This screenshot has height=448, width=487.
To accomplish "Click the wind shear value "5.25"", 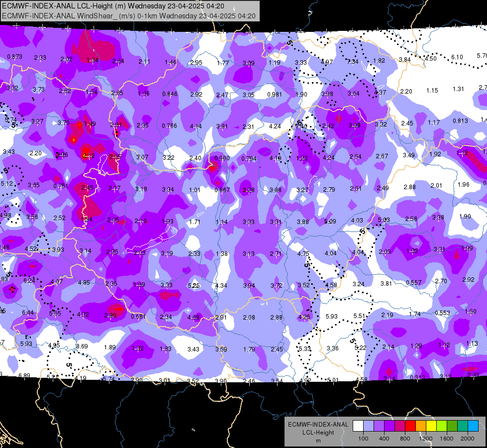I will 194,285.
